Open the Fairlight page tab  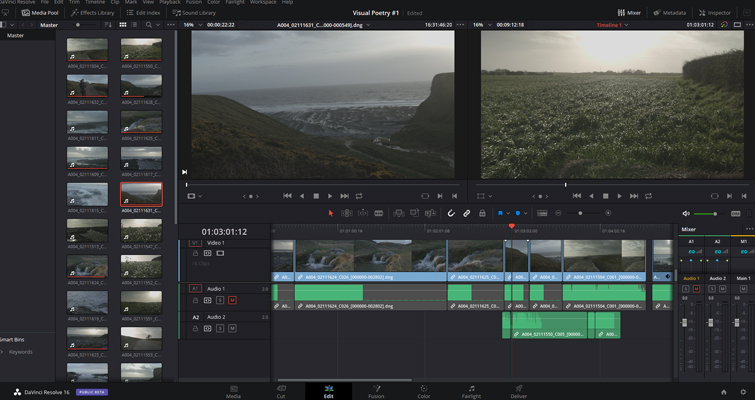point(471,390)
